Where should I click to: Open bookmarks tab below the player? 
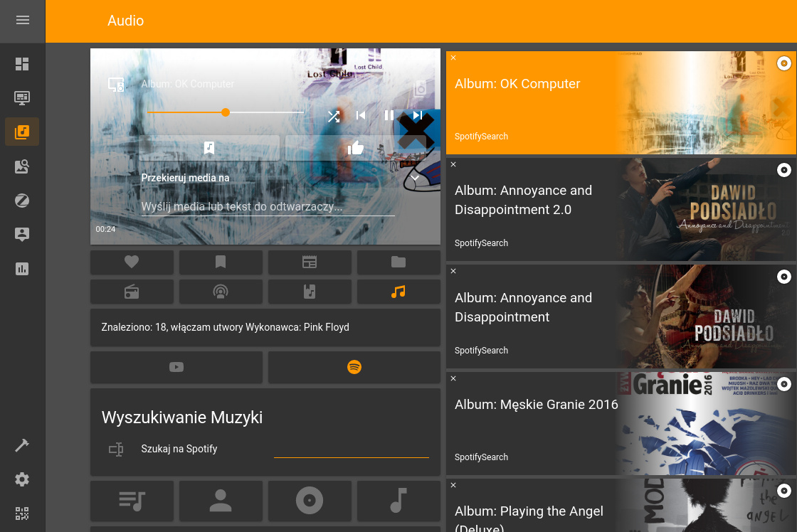221,262
